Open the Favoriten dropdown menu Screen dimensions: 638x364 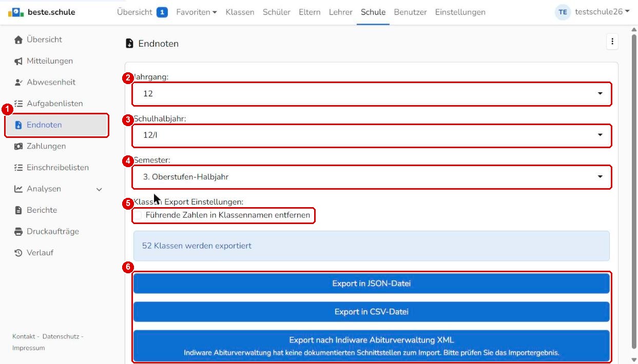pyautogui.click(x=196, y=12)
